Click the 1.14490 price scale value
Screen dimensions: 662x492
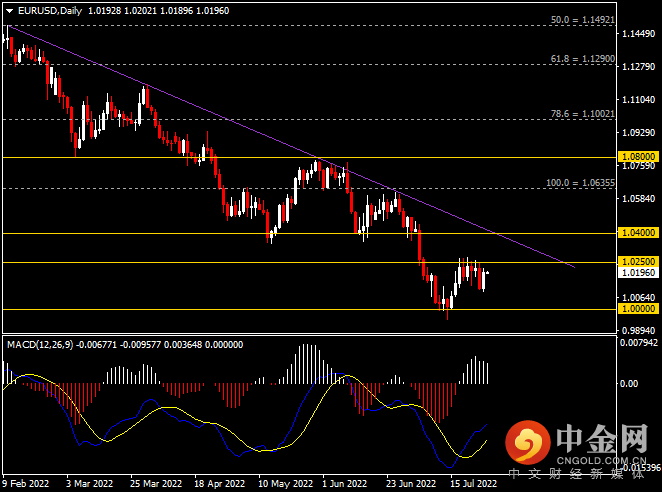pos(639,34)
